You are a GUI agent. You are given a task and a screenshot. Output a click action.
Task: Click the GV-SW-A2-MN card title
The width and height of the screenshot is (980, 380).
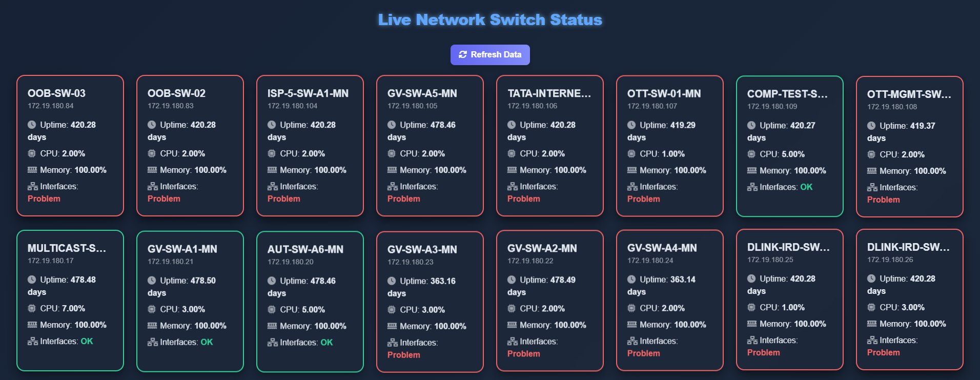click(542, 248)
